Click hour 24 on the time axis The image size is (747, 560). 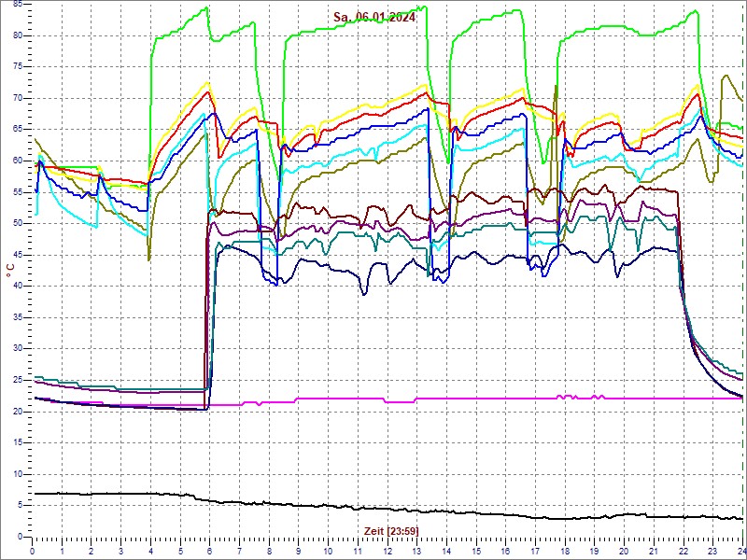pos(740,551)
